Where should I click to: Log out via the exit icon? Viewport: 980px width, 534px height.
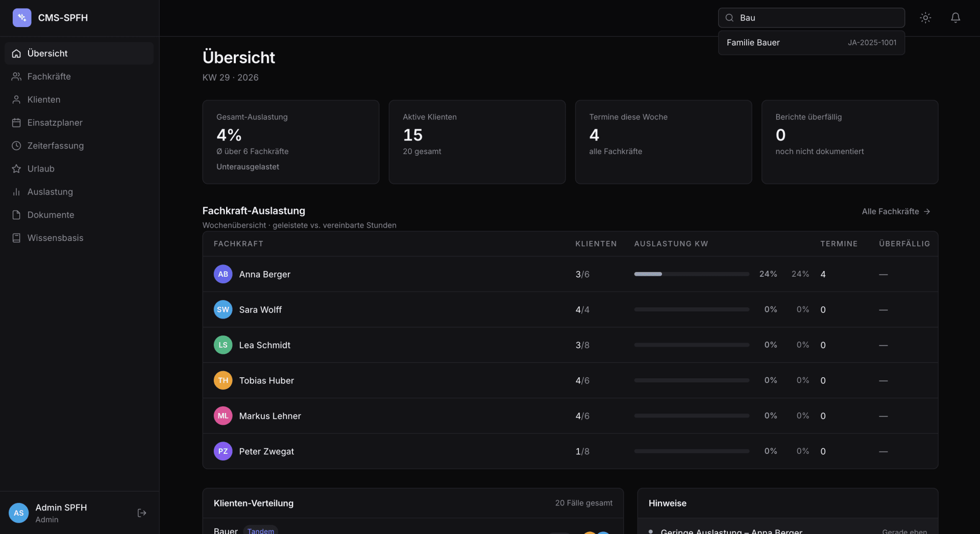[142, 513]
